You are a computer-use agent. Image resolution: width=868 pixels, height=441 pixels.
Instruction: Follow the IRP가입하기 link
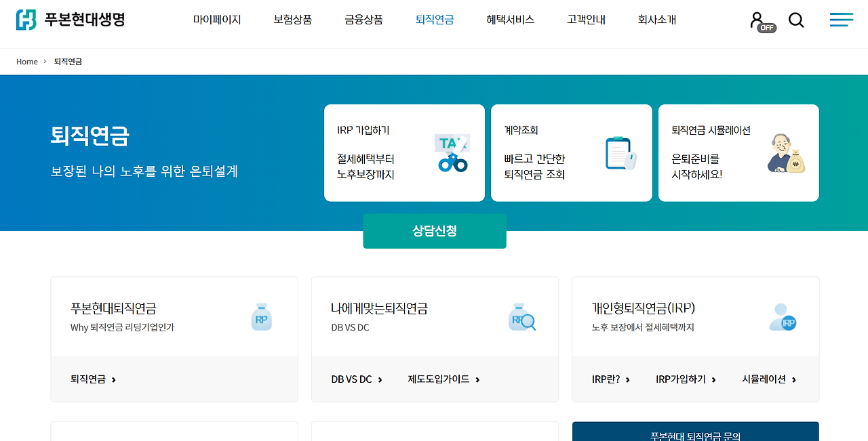686,379
